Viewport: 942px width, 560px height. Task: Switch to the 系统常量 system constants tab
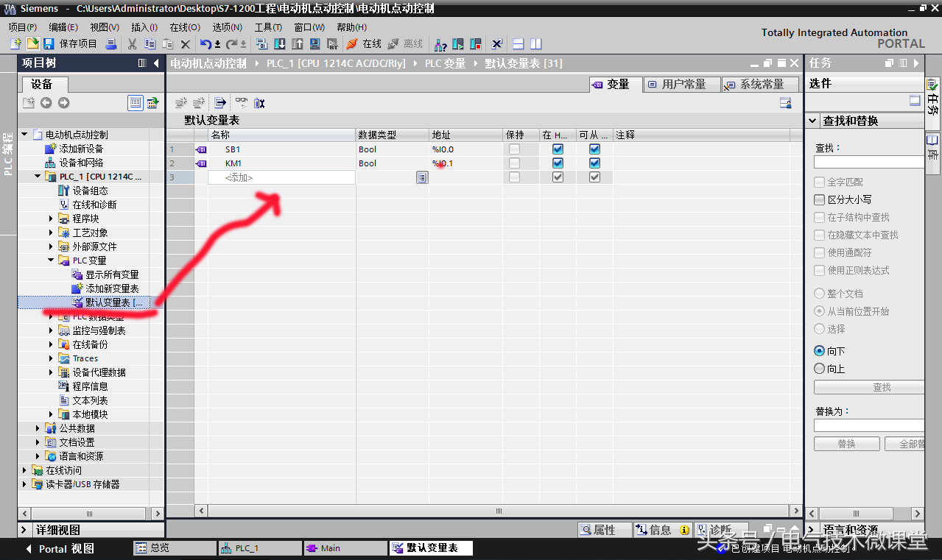point(760,85)
